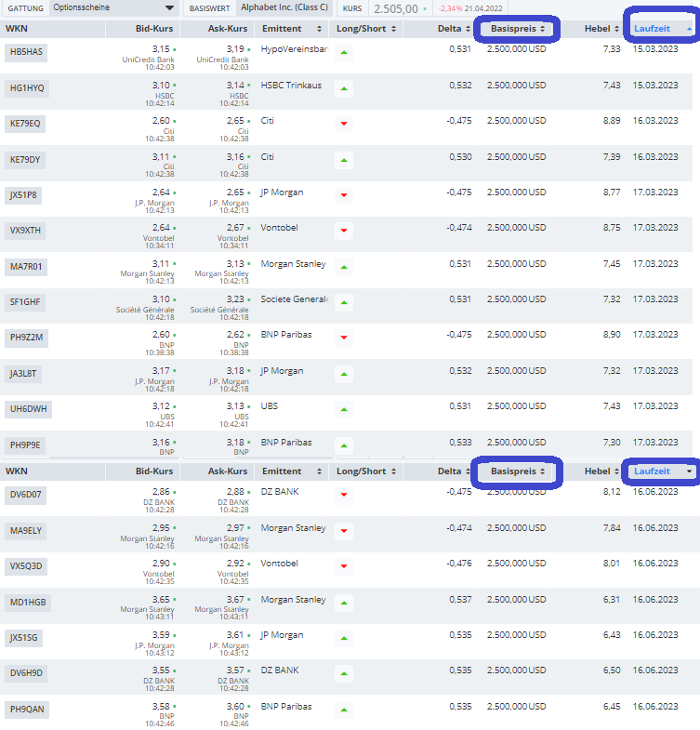The width and height of the screenshot is (700, 730).
Task: Click the Kurs value 2.505,00
Action: pyautogui.click(x=396, y=9)
